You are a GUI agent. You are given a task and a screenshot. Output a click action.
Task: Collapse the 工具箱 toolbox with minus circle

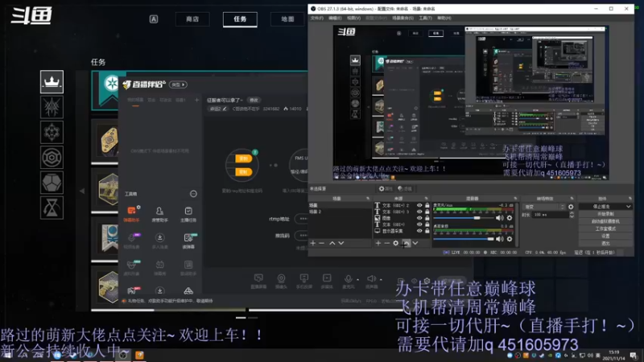[193, 194]
